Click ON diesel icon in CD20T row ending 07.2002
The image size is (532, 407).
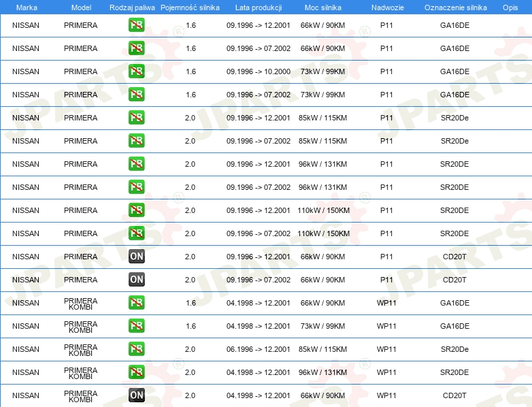(136, 279)
